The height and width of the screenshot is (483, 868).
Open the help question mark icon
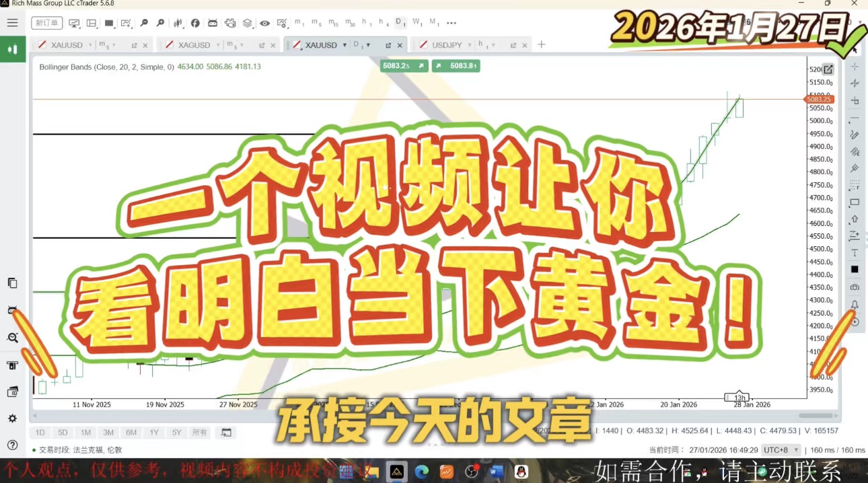point(12,445)
